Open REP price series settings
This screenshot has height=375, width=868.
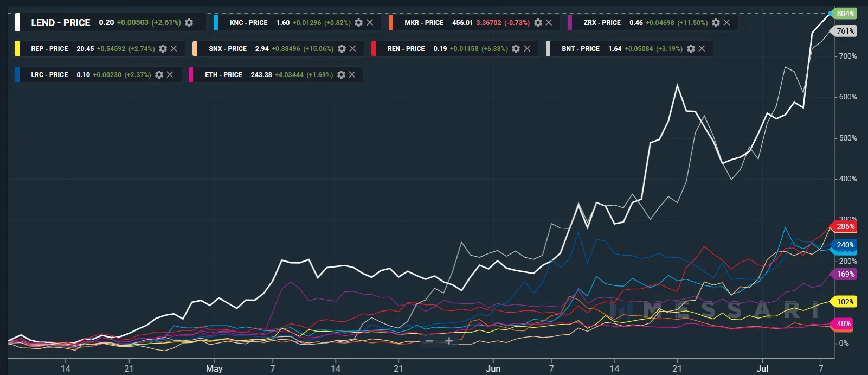(x=163, y=49)
